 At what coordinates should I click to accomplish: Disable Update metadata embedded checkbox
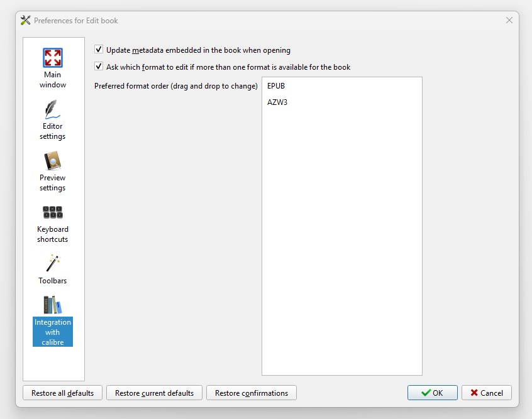pos(99,50)
